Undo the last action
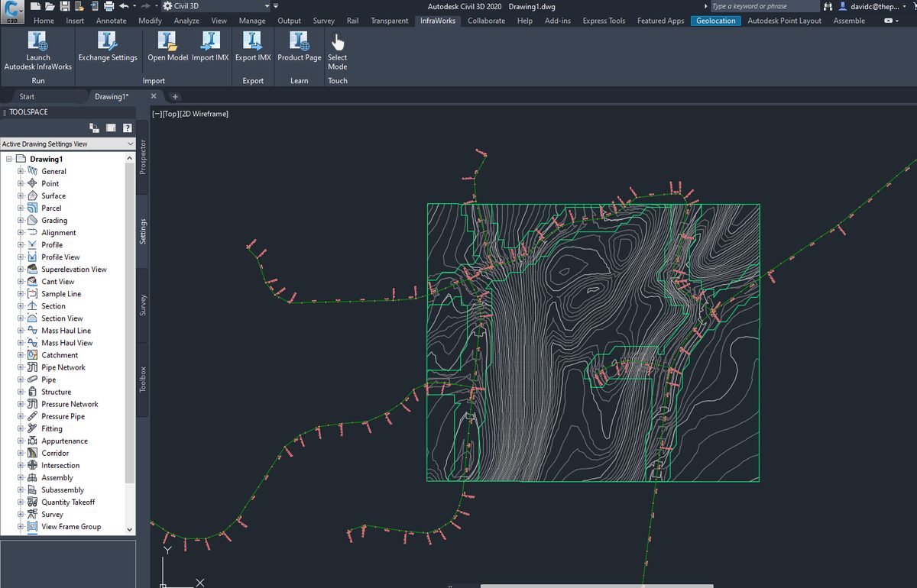This screenshot has width=917, height=588. coord(124,5)
